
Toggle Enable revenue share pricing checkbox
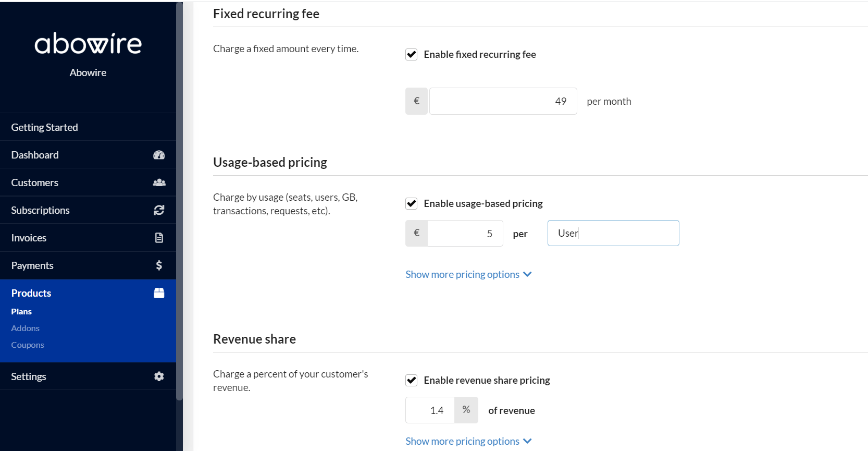pos(412,380)
